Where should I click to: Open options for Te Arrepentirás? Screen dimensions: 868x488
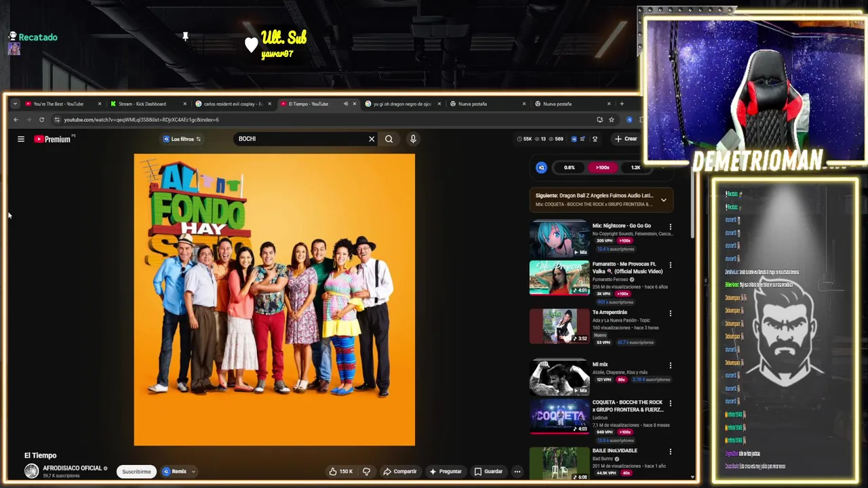pyautogui.click(x=671, y=313)
